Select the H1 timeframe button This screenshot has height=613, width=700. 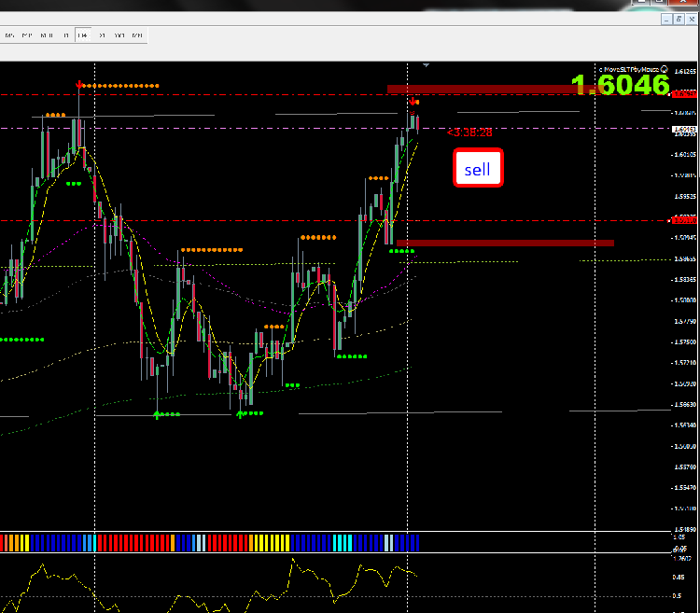[66, 35]
